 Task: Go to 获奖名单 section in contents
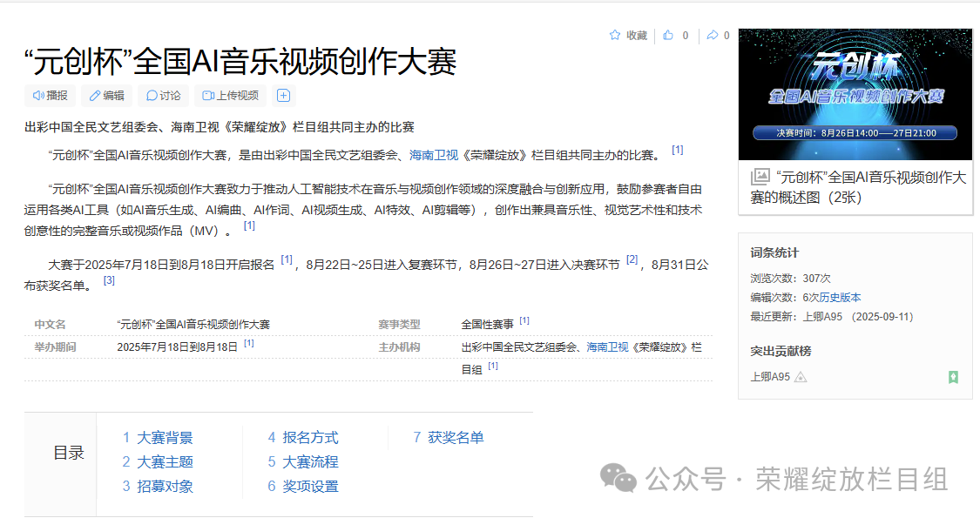[455, 438]
